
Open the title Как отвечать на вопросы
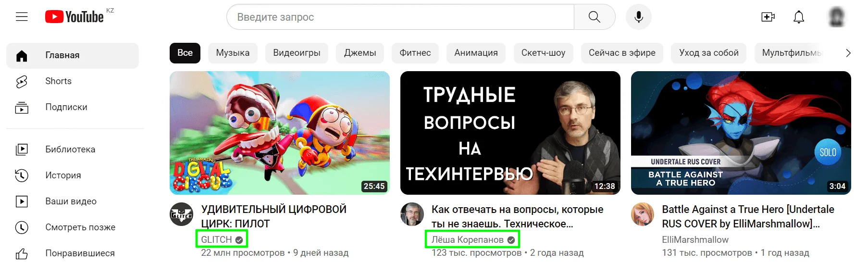tap(517, 216)
